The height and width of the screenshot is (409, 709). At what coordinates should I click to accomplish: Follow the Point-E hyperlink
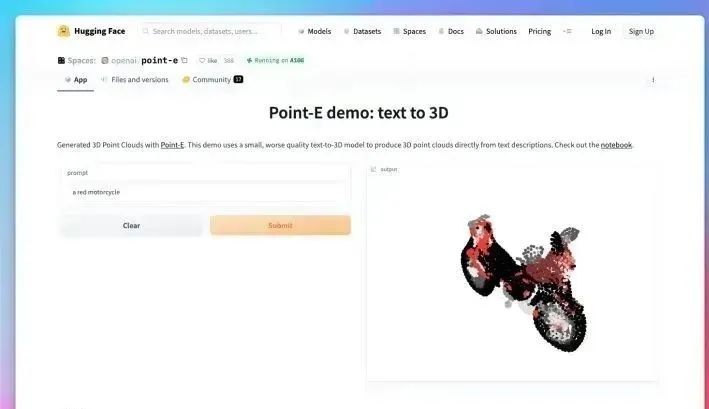point(172,145)
